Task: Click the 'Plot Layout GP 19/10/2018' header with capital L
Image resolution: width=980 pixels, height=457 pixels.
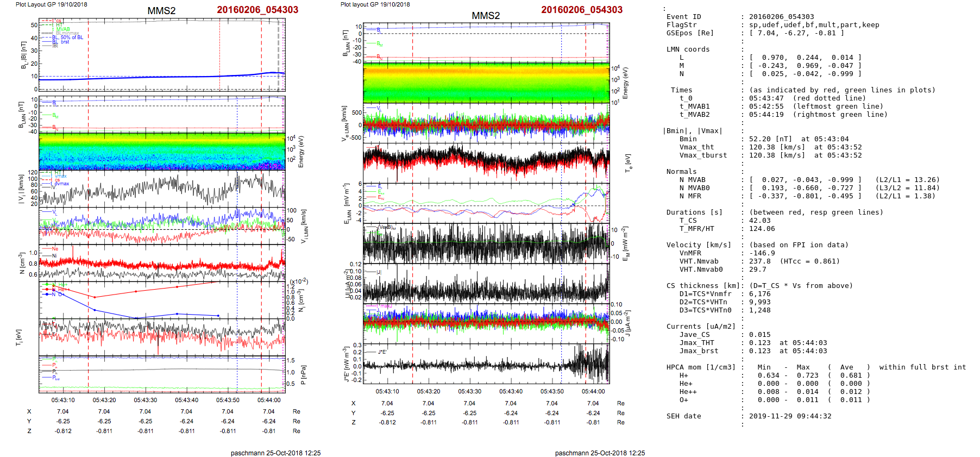Action: [51, 4]
